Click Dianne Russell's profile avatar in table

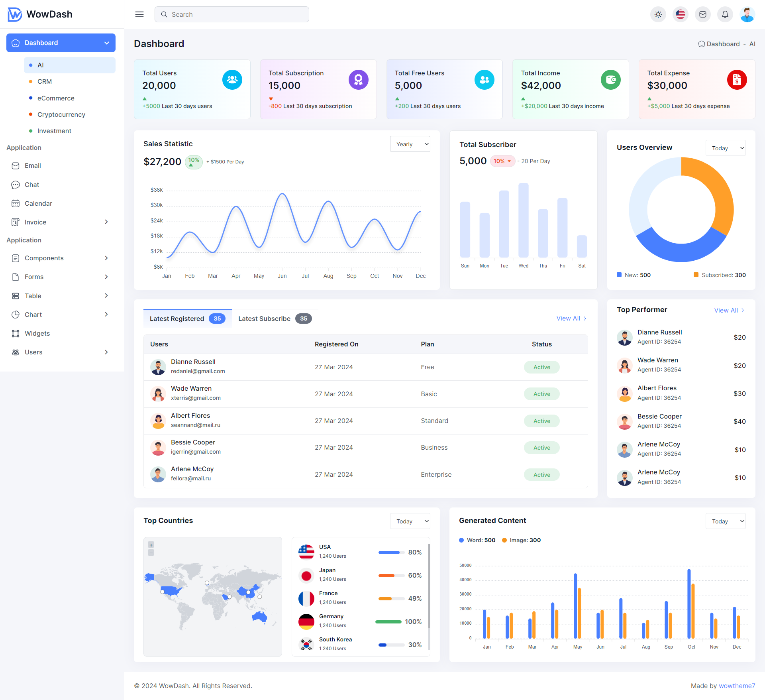click(x=158, y=367)
